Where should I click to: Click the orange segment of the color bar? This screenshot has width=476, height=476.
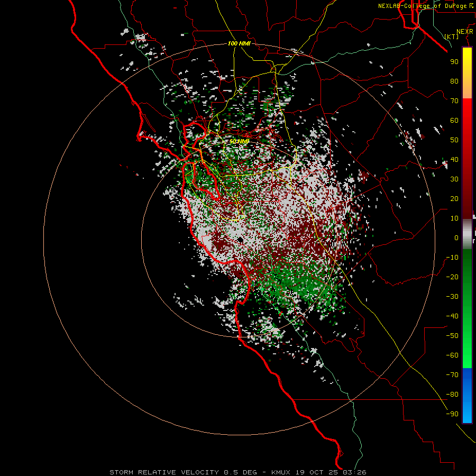(467, 88)
